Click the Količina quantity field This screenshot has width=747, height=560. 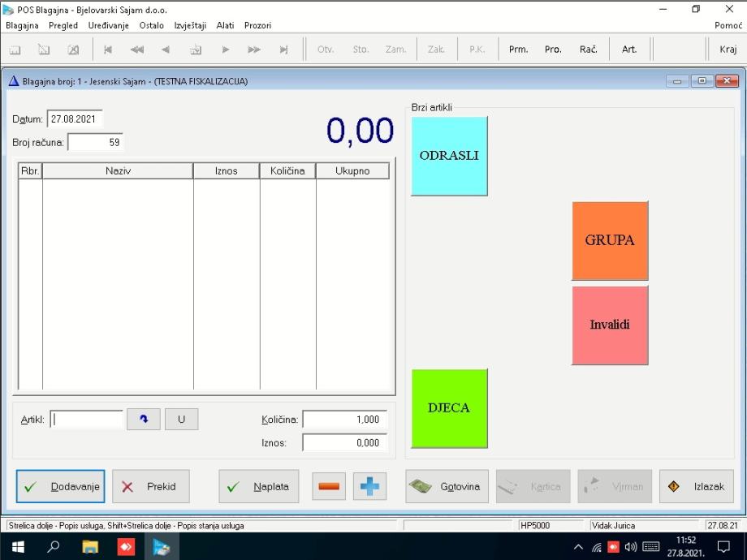(x=344, y=420)
